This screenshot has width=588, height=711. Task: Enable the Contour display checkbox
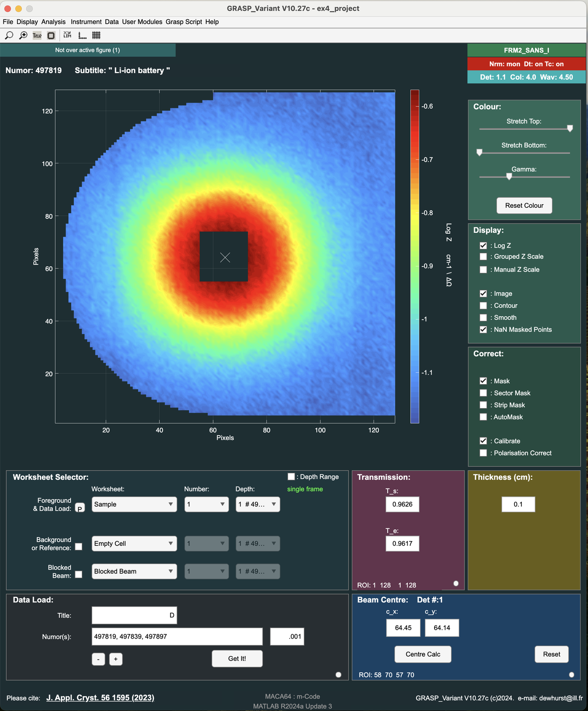(483, 306)
